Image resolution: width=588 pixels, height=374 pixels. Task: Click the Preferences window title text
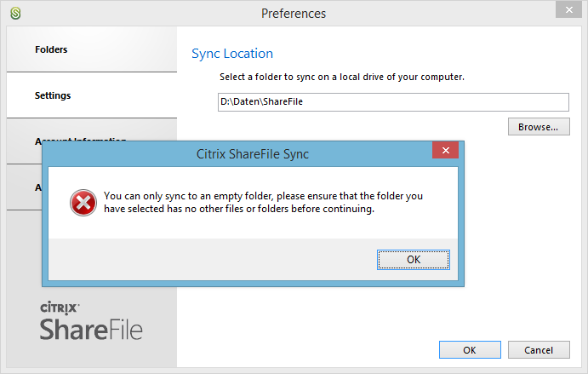tap(294, 14)
